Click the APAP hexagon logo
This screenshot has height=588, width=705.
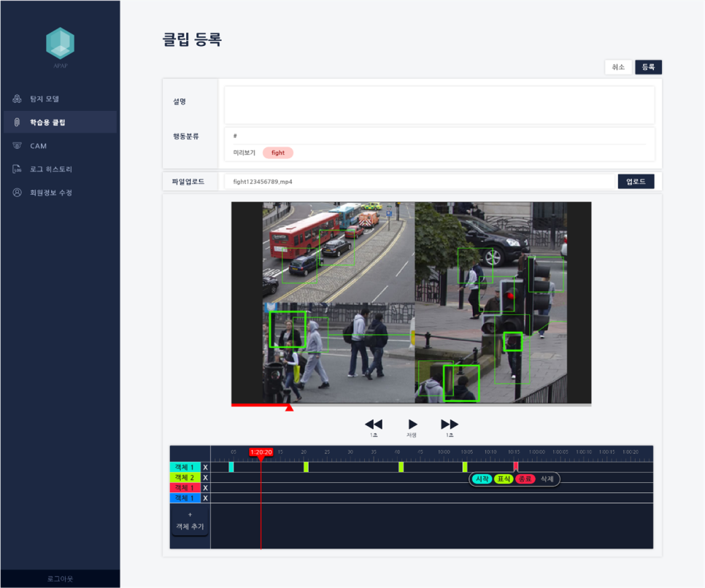pos(60,44)
